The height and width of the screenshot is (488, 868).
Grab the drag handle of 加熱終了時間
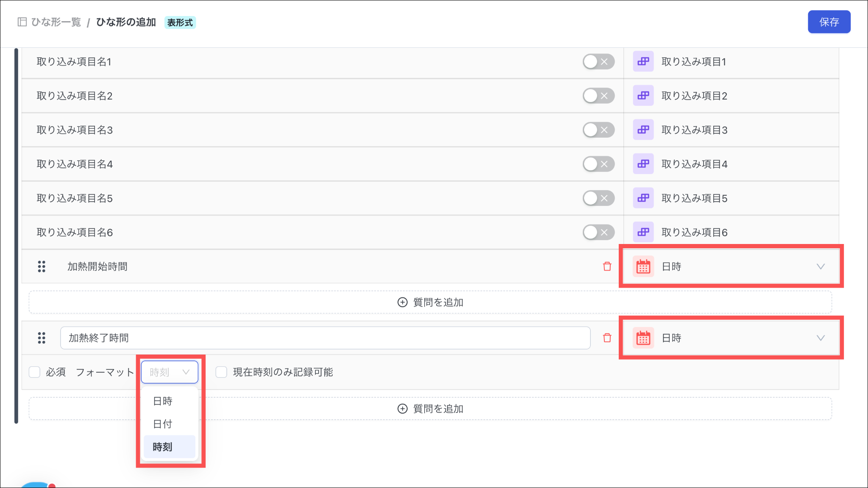[x=42, y=338]
